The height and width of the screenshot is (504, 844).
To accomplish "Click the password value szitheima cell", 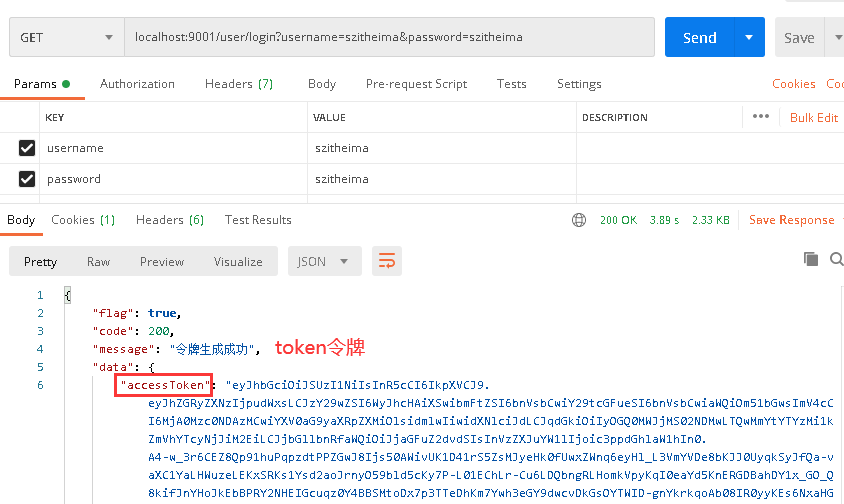I will [x=442, y=179].
